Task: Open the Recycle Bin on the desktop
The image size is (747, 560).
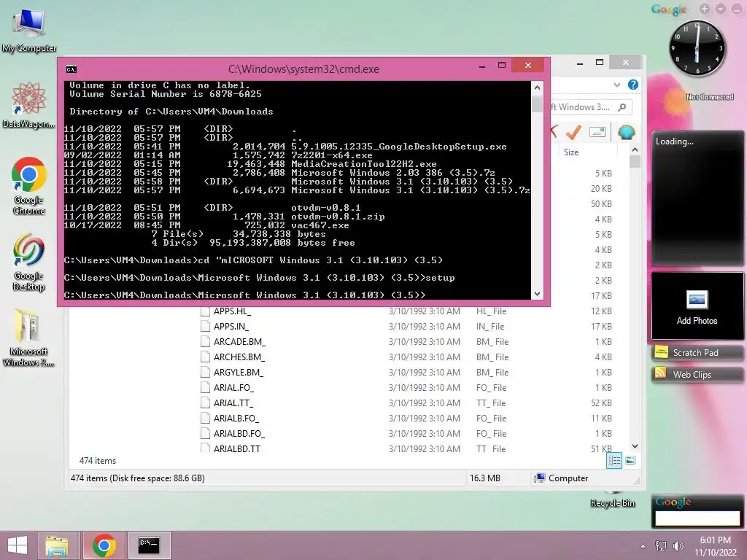Action: (x=612, y=500)
